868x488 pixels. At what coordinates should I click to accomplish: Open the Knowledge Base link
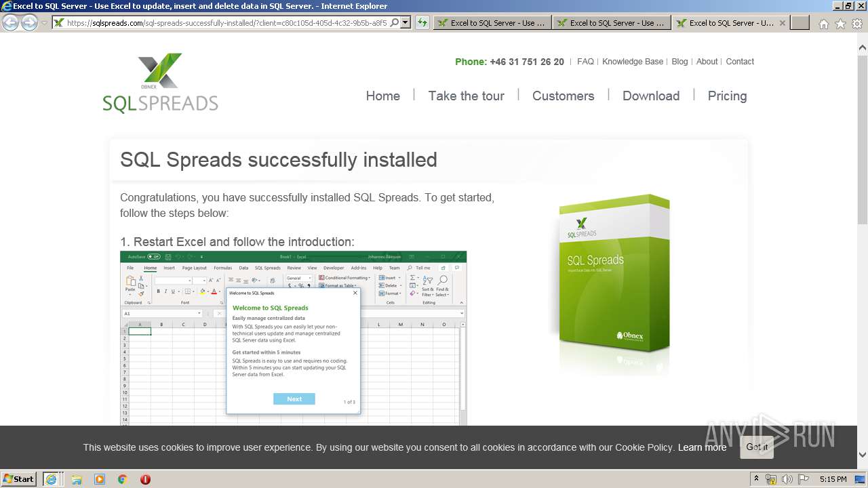point(633,62)
